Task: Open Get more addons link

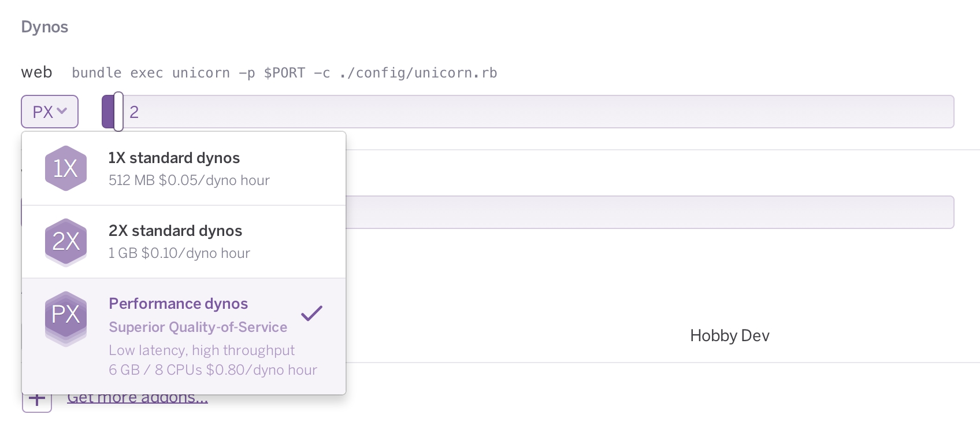Action: pyautogui.click(x=138, y=397)
